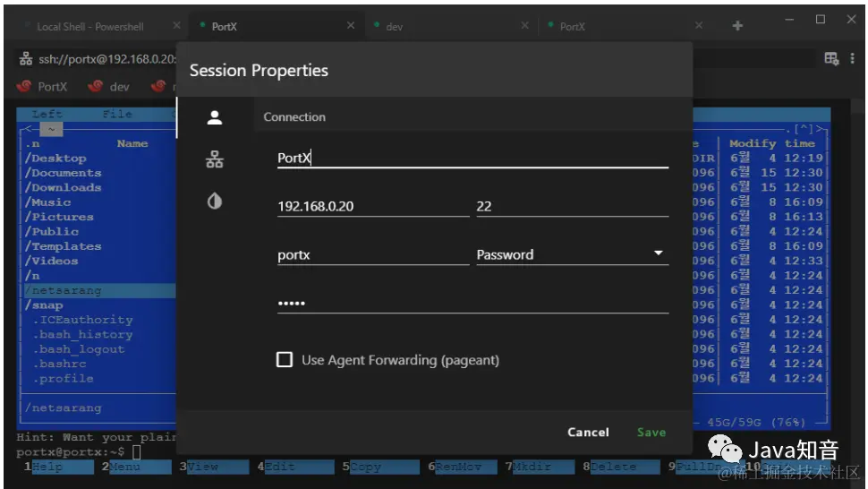The width and height of the screenshot is (868, 489).
Task: Click the 4 Edit function key button
Action: point(295,467)
